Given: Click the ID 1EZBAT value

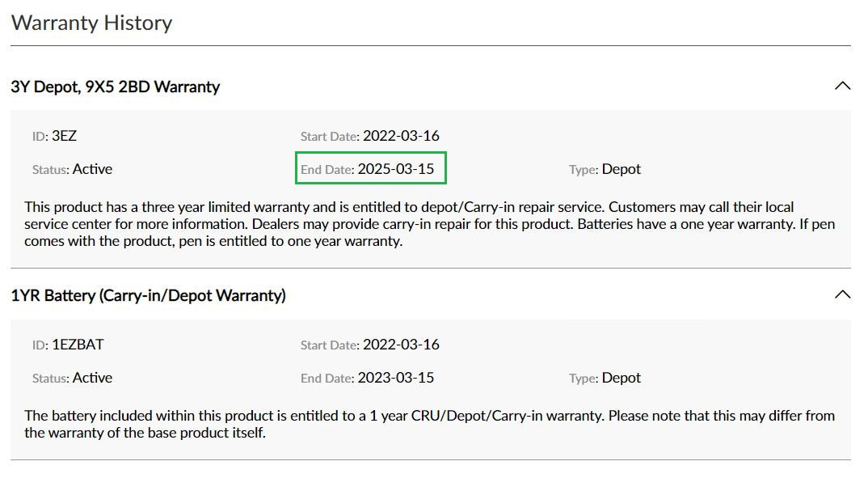Looking at the screenshot, I should [78, 345].
